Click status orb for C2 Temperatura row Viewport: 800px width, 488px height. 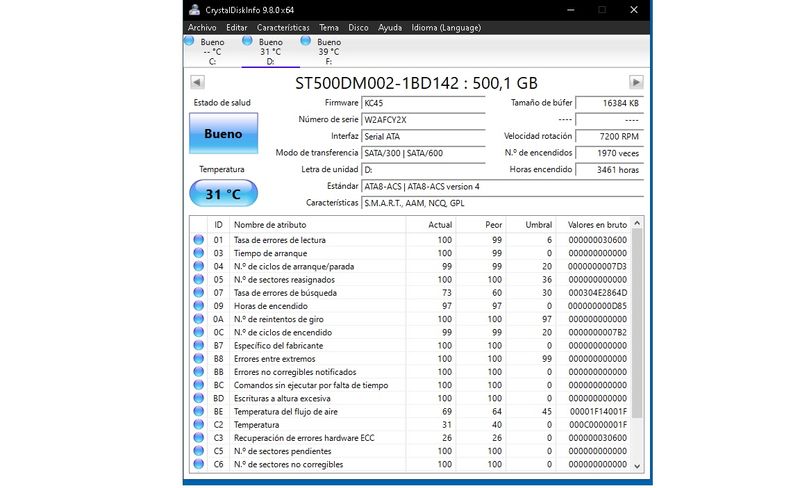pyautogui.click(x=198, y=425)
